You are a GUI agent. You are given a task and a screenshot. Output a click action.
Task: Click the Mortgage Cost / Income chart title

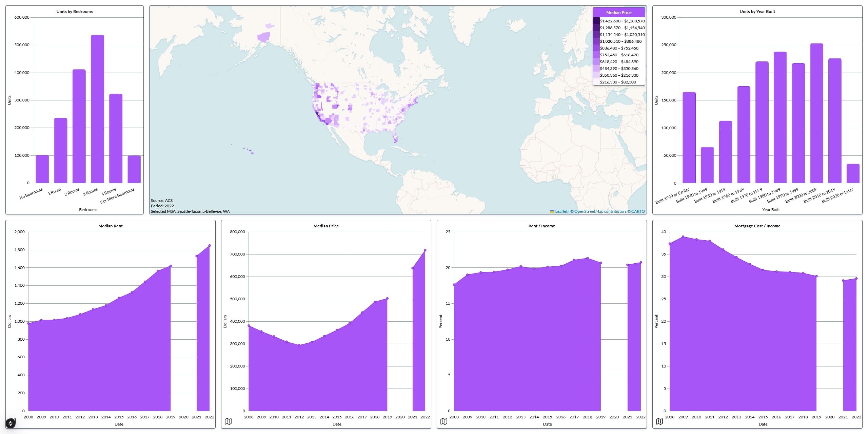[x=757, y=226]
